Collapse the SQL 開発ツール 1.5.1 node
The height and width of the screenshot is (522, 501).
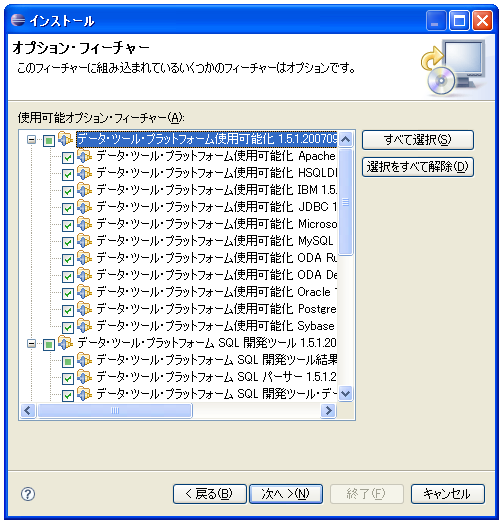(x=32, y=343)
